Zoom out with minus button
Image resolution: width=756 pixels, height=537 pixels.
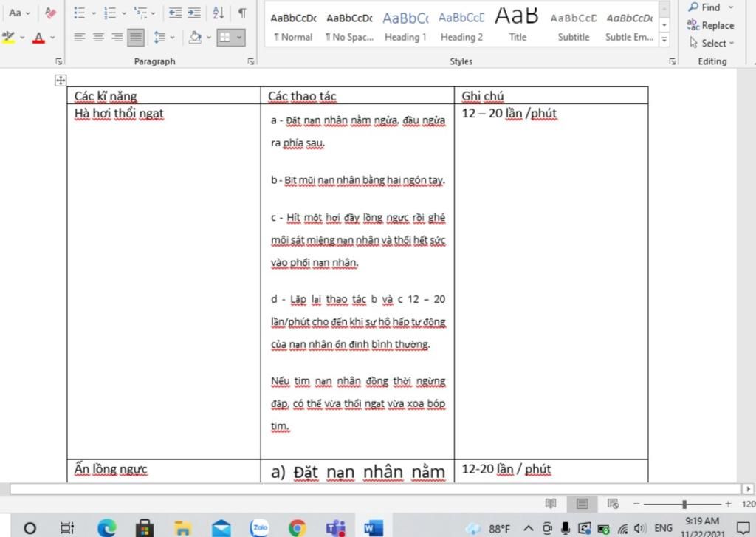636,504
